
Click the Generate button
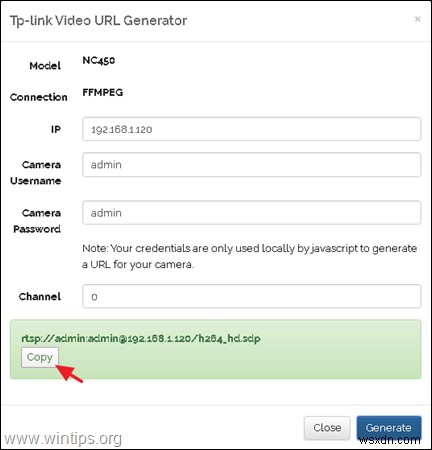389,428
